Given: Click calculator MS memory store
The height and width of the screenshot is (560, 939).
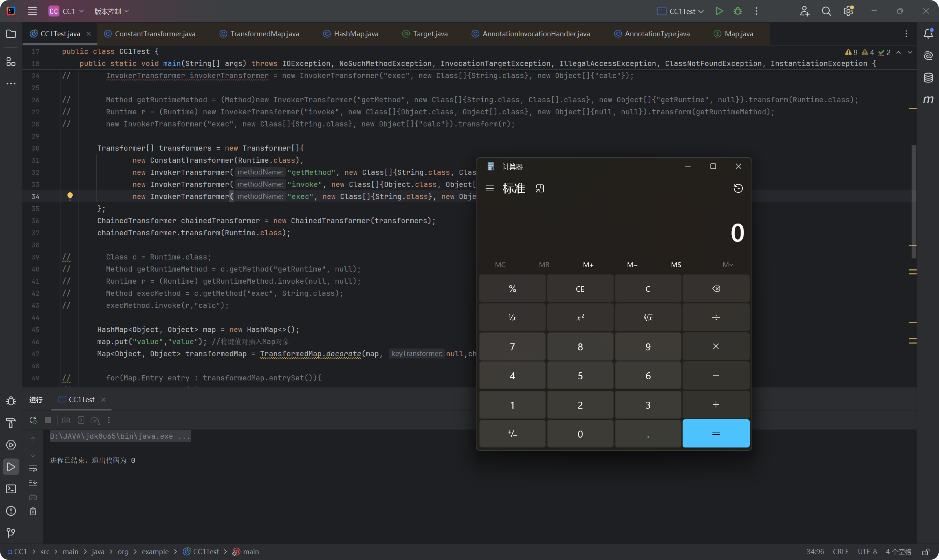Looking at the screenshot, I should click(676, 265).
